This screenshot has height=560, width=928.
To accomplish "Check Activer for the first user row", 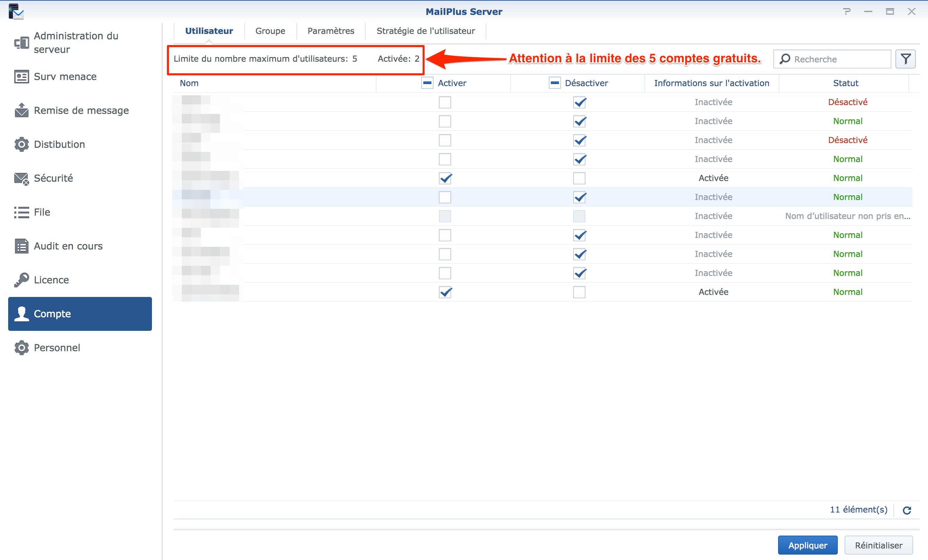I will click(445, 102).
